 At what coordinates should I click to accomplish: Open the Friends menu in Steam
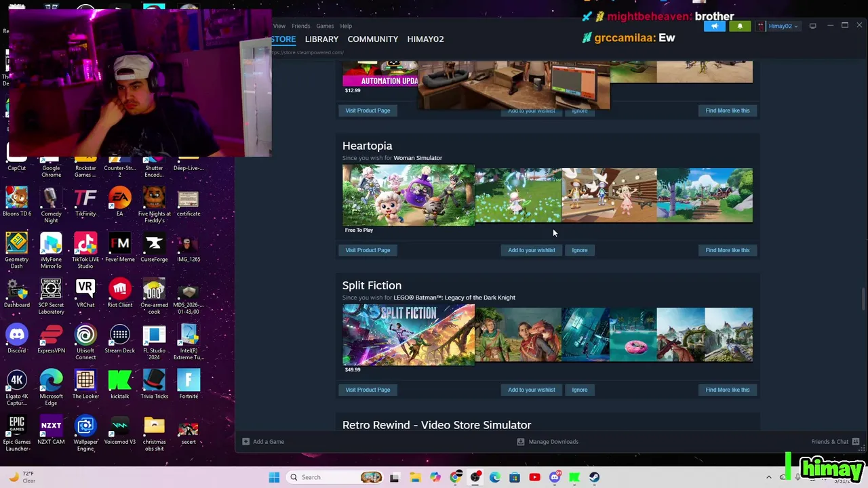click(300, 26)
